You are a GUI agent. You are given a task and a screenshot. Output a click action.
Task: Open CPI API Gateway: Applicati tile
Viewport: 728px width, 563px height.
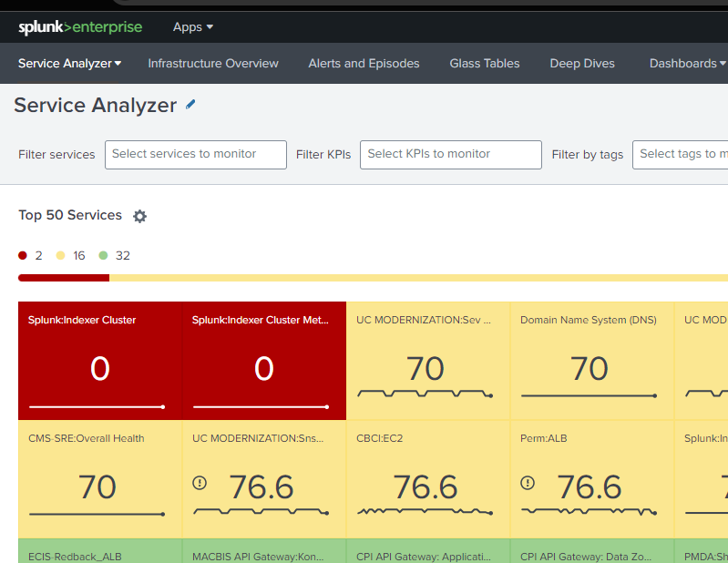coord(428,551)
